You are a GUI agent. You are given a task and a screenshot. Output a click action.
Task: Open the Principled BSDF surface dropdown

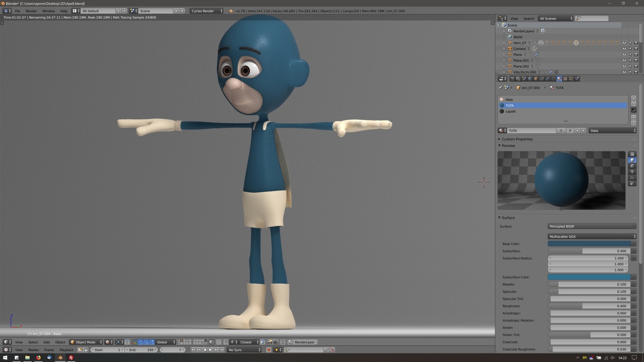coord(592,227)
